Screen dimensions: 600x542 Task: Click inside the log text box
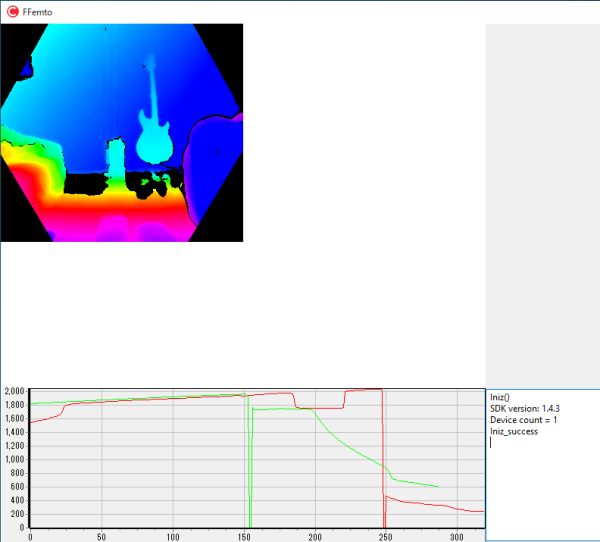click(x=543, y=465)
